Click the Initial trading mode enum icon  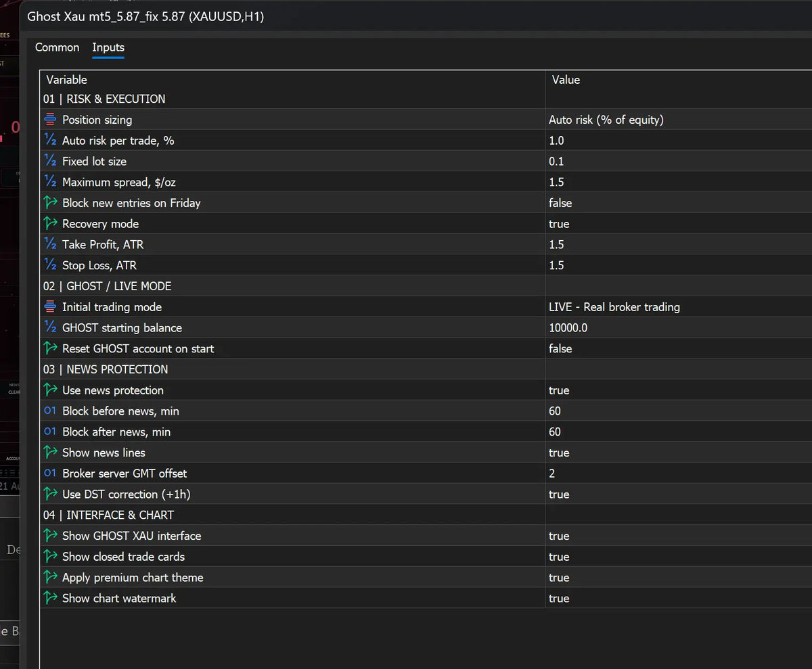tap(50, 307)
